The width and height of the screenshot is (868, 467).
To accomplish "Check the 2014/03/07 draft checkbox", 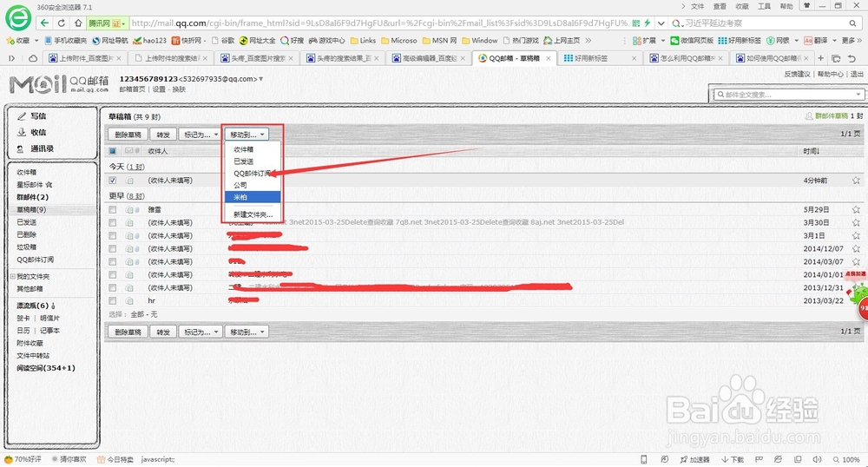I will click(x=113, y=262).
